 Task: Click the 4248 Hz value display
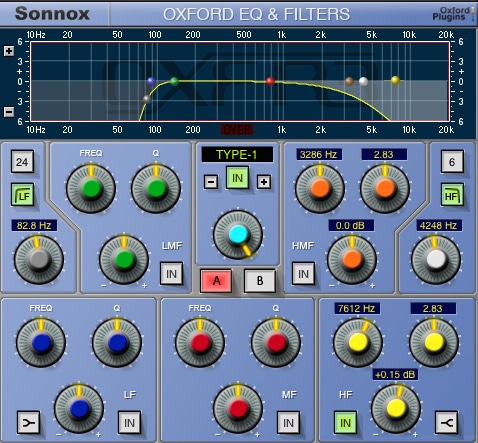point(439,226)
